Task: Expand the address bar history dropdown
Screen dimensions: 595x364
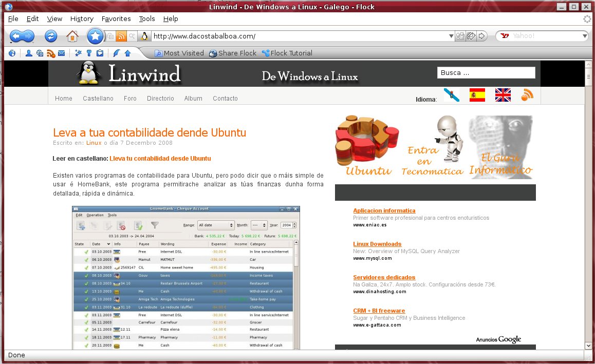Action: [x=451, y=36]
